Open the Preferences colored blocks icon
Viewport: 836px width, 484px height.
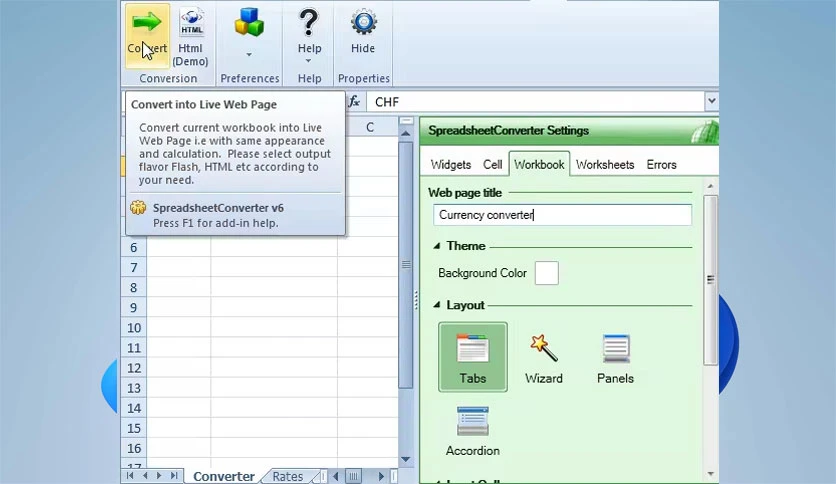tap(249, 22)
